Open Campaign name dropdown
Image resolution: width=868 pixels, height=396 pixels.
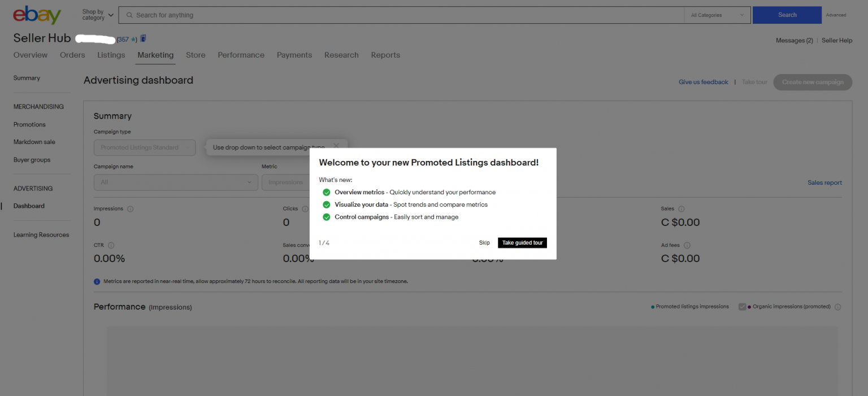[x=176, y=182]
